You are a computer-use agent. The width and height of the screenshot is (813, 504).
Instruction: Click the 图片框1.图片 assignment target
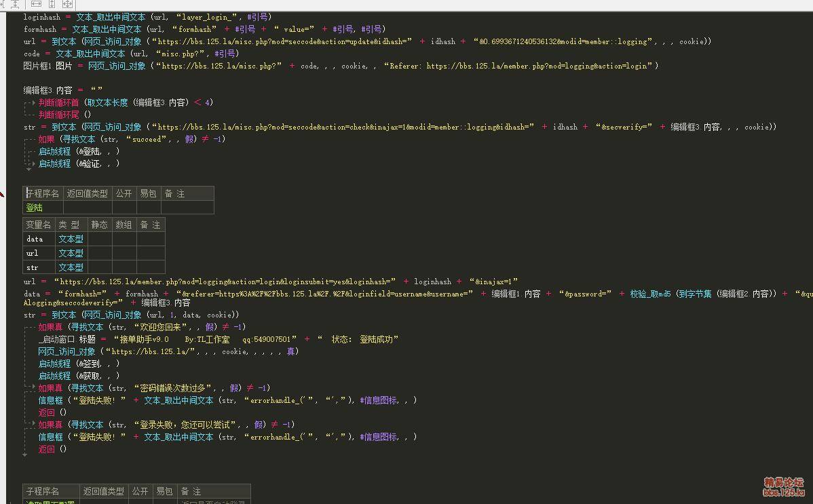coord(48,66)
